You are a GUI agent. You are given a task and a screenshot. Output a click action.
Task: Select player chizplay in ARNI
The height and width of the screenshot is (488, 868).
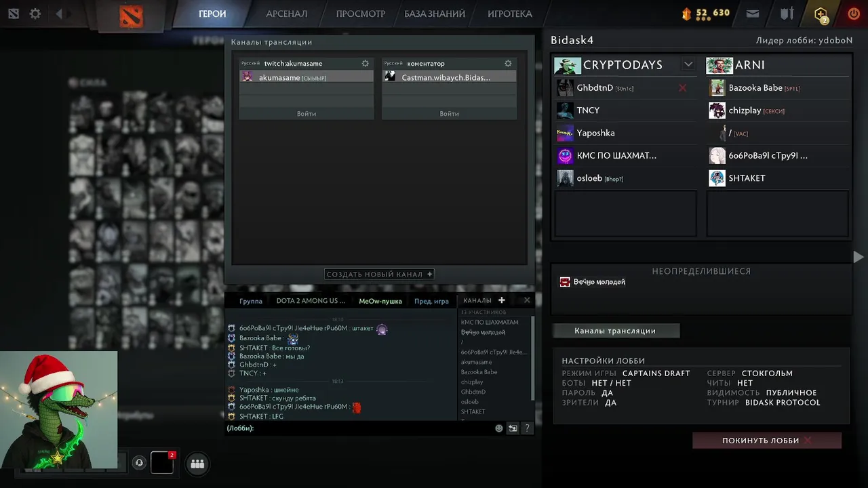pos(778,110)
